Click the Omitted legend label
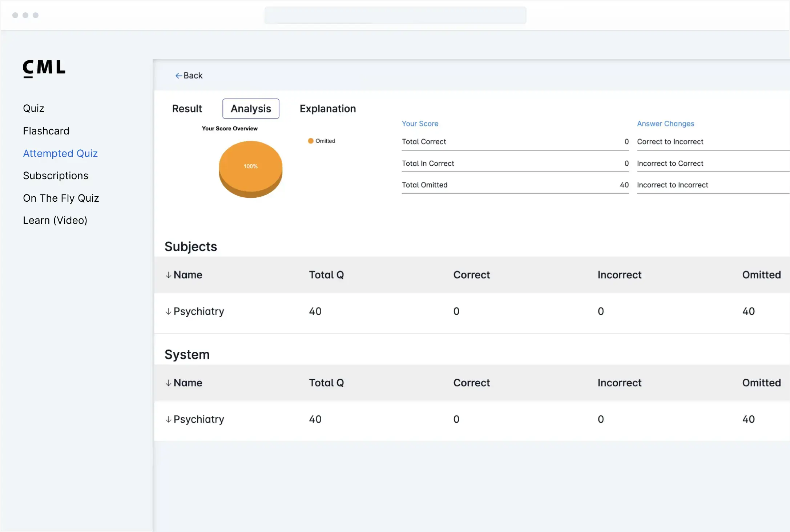The image size is (790, 532). pos(325,141)
